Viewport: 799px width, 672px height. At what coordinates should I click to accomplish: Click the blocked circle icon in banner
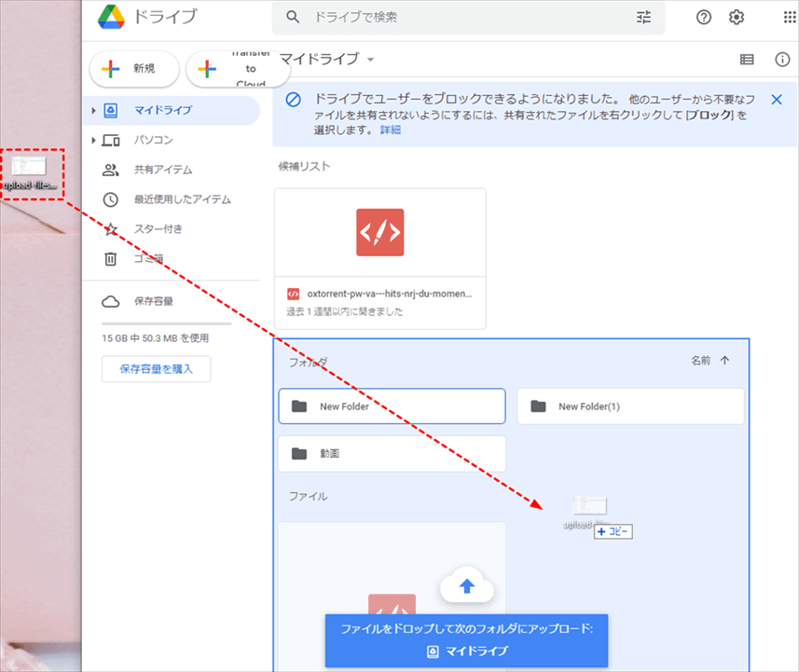[x=293, y=100]
